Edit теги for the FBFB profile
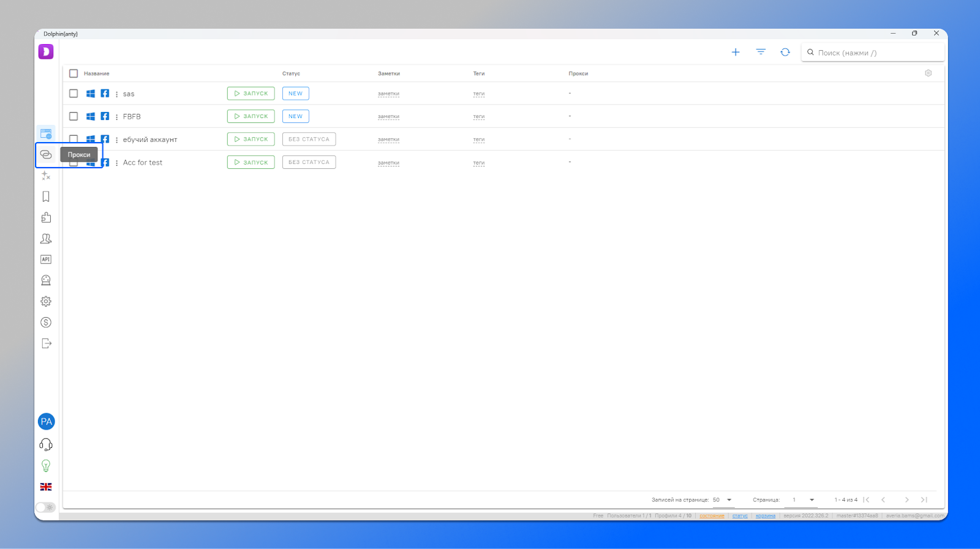The height and width of the screenshot is (549, 980). coord(479,117)
